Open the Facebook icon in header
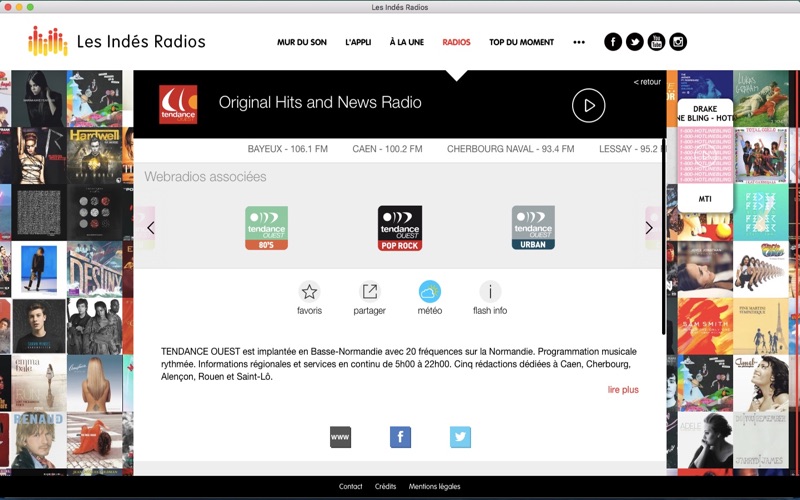 tap(613, 42)
